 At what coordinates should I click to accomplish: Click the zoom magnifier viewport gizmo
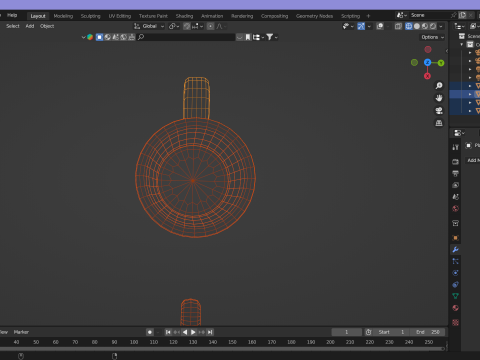point(439,86)
